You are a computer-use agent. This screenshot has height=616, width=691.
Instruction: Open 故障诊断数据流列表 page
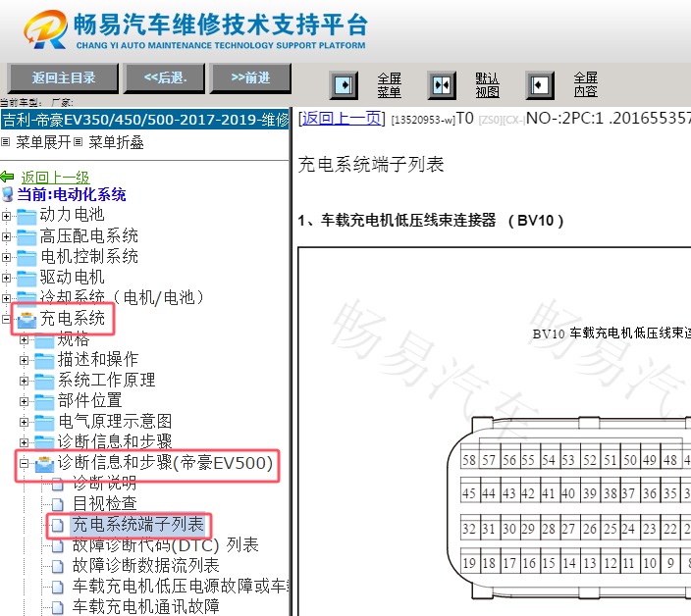click(146, 566)
